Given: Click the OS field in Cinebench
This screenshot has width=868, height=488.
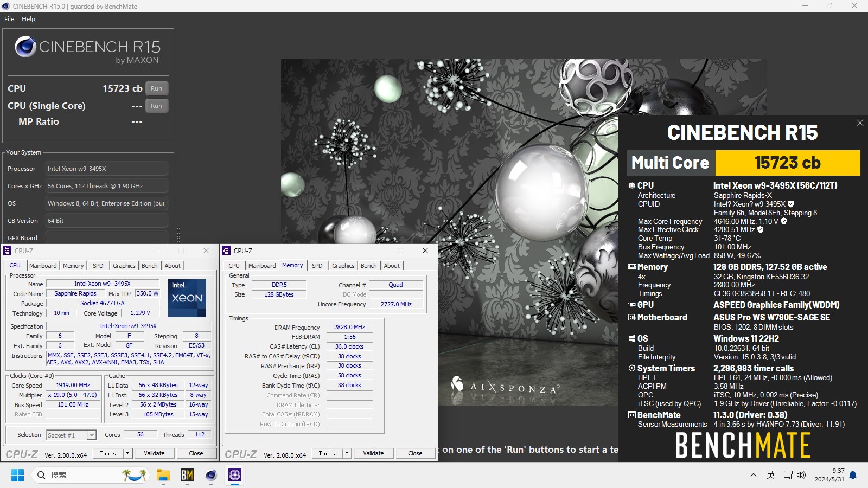Looking at the screenshot, I should (106, 203).
